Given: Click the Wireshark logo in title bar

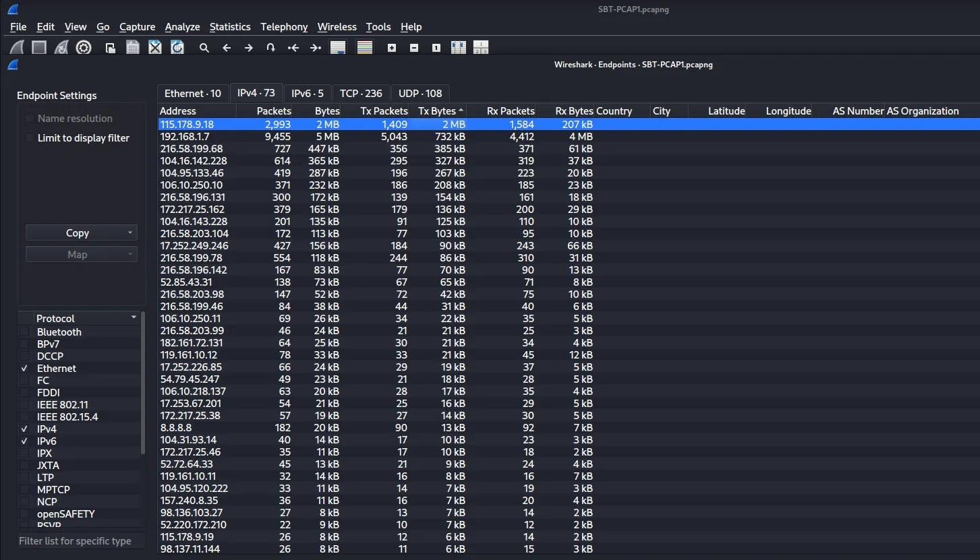Looking at the screenshot, I should pos(12,9).
